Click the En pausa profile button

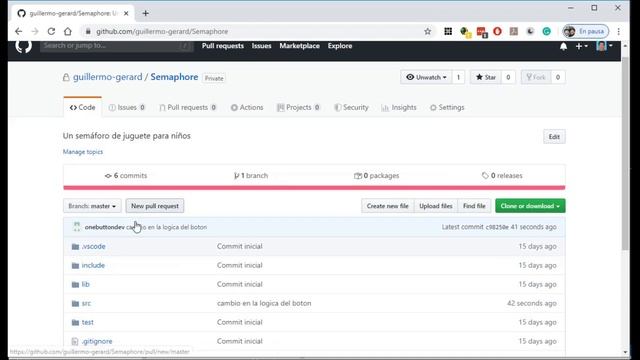pyautogui.click(x=585, y=31)
